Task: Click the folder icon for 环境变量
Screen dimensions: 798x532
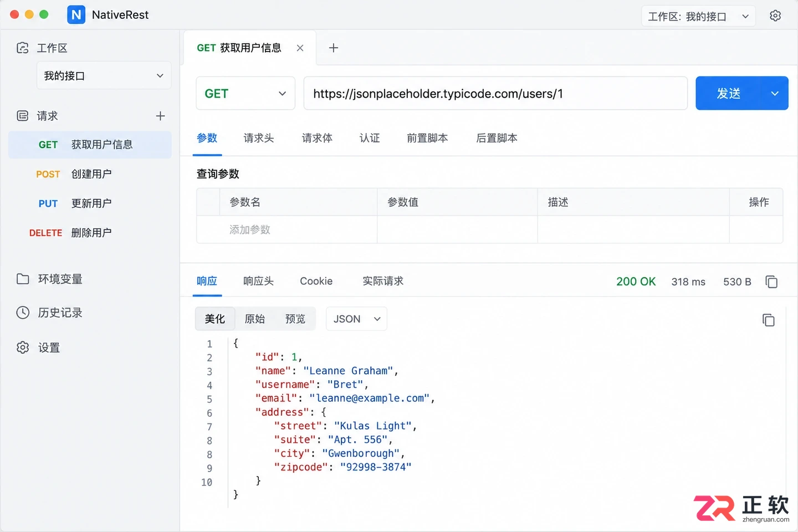Action: (23, 279)
